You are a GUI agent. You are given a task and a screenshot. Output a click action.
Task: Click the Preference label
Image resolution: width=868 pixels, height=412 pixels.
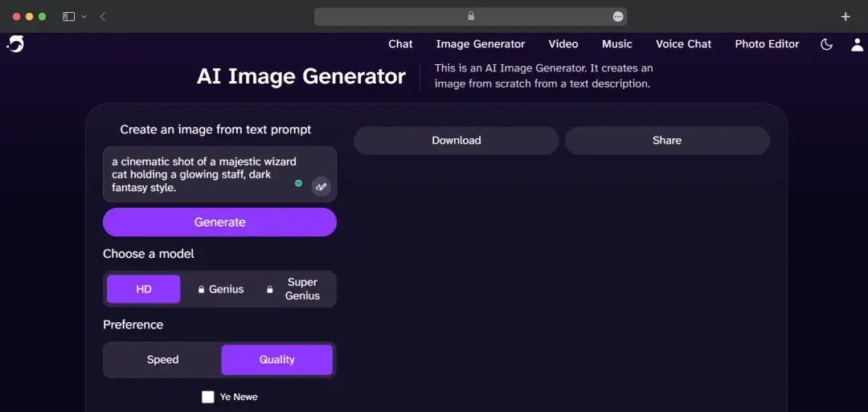[x=133, y=324]
